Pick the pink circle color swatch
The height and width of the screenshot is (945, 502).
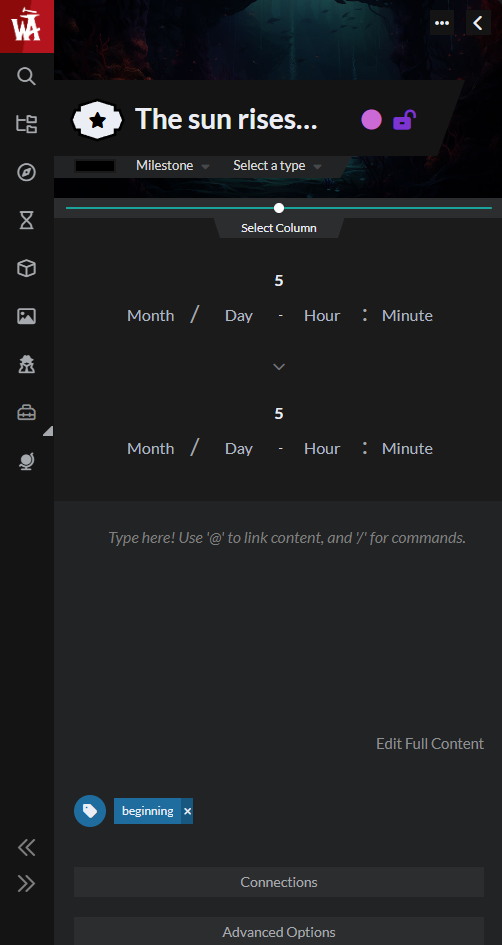371,119
